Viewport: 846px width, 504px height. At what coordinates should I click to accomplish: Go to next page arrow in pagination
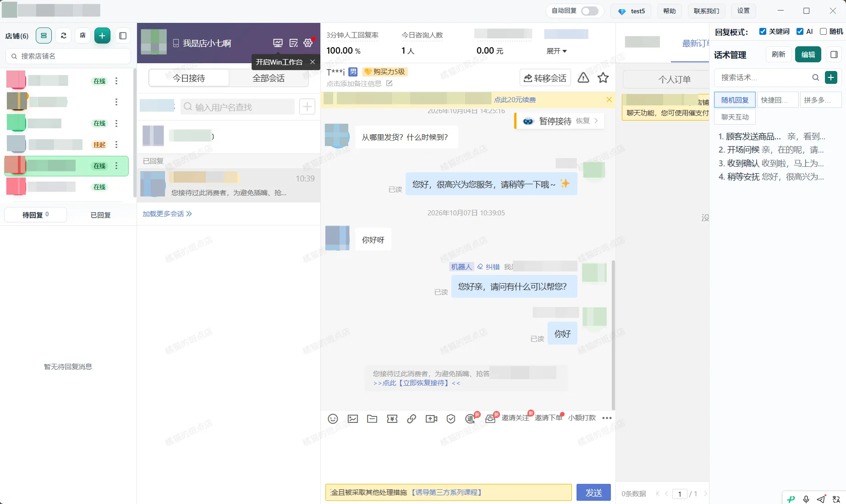[x=705, y=493]
